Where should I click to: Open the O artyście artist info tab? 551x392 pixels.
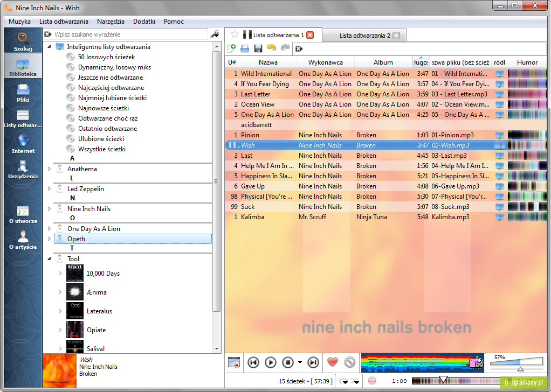point(23,240)
